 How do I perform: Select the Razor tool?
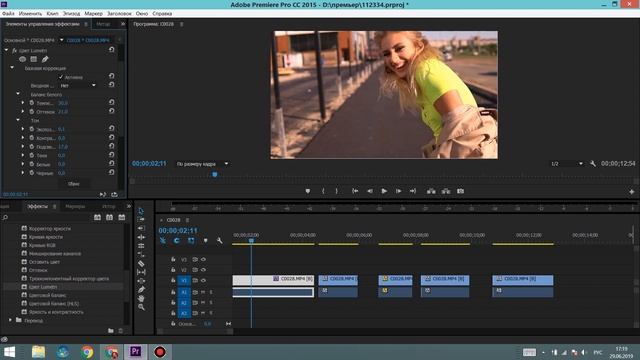tap(141, 263)
